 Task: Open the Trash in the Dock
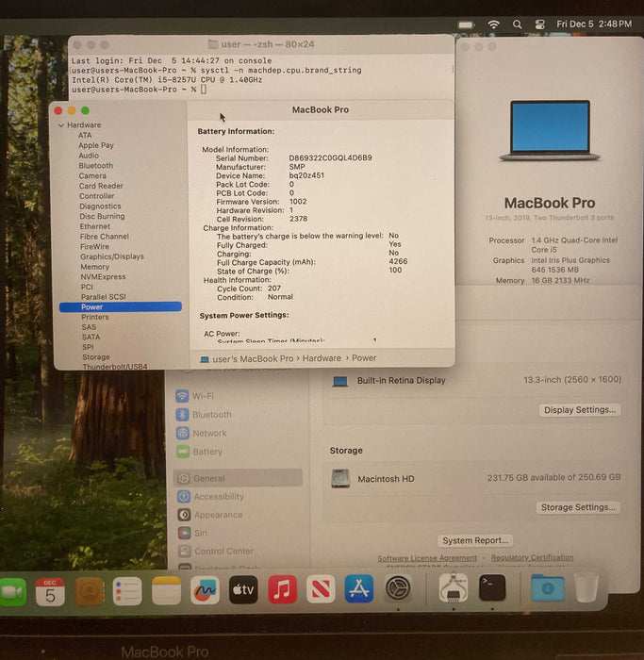point(586,587)
